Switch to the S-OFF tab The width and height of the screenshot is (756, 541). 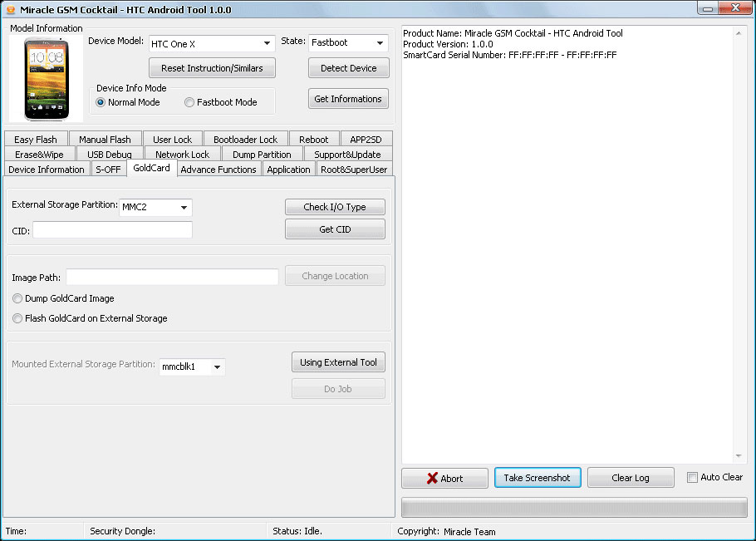(x=109, y=170)
